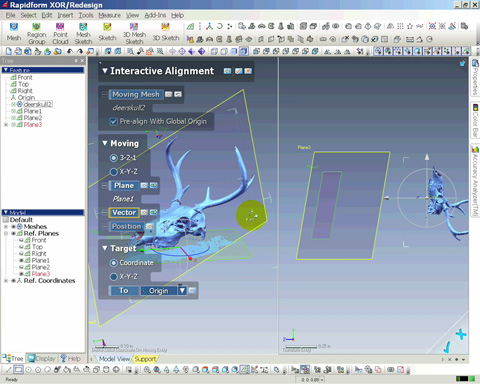This screenshot has width=480, height=384.
Task: Select deerskull2 in the Feature tree
Action: click(38, 104)
